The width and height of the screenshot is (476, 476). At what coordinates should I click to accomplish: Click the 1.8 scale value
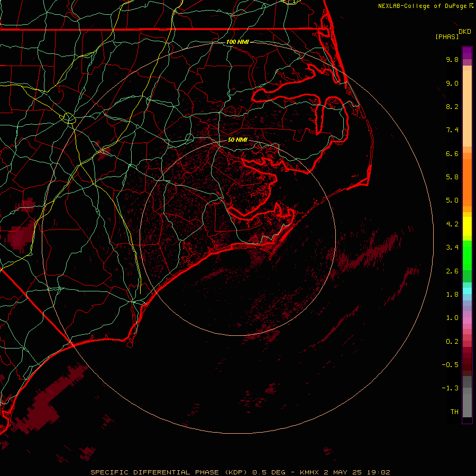[x=452, y=295]
